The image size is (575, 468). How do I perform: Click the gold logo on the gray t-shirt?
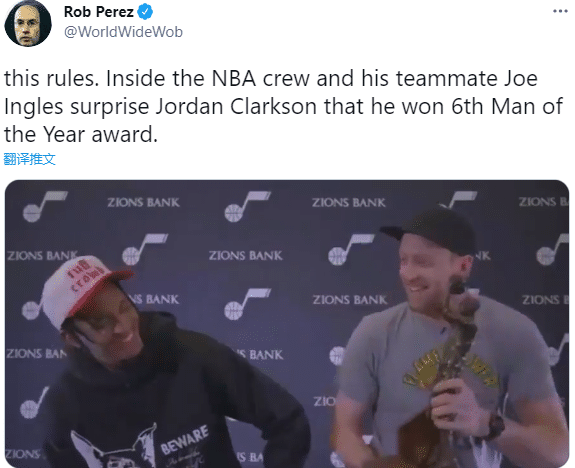click(x=450, y=368)
